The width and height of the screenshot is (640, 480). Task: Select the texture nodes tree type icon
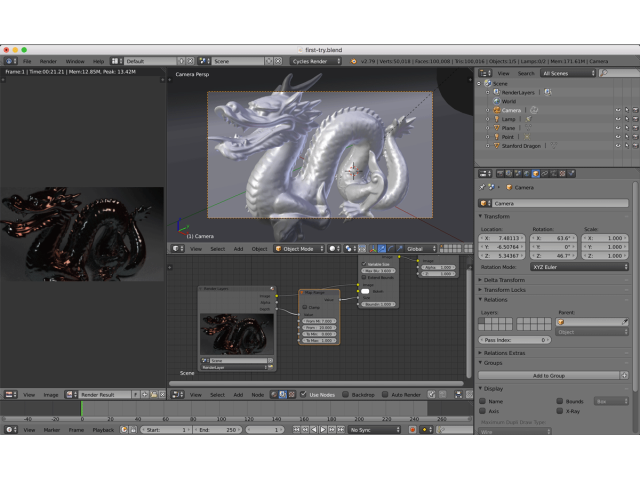pos(292,395)
